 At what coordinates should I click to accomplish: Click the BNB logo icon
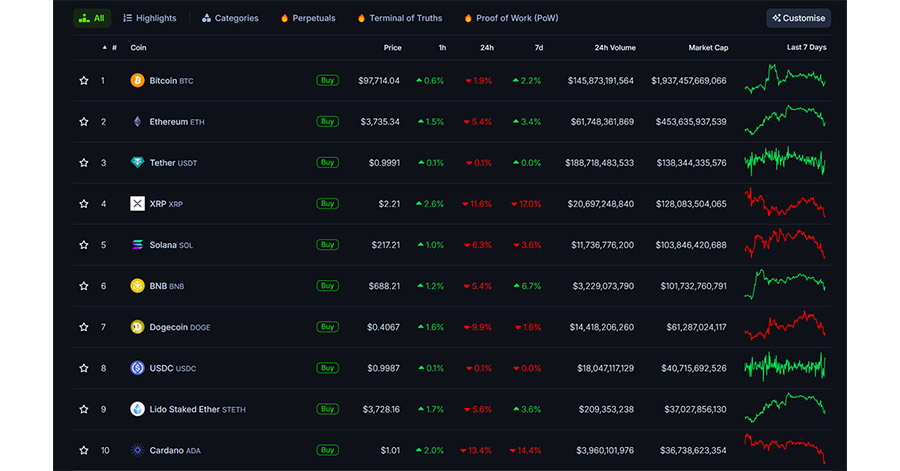click(x=137, y=286)
